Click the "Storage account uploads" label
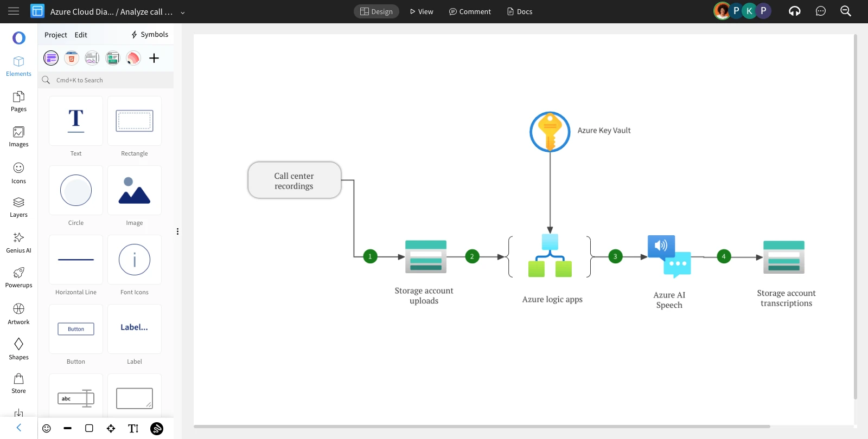Viewport: 868px width, 439px height. pyautogui.click(x=424, y=295)
